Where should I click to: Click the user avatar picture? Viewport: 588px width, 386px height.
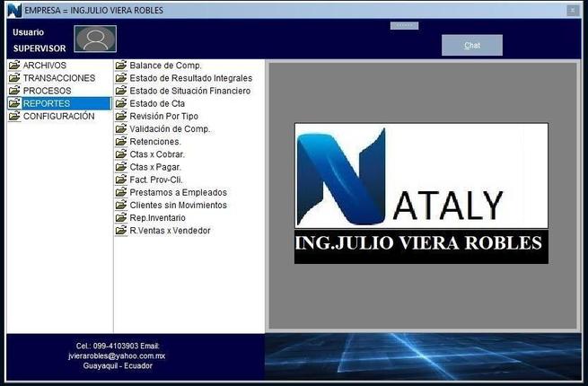coord(95,39)
